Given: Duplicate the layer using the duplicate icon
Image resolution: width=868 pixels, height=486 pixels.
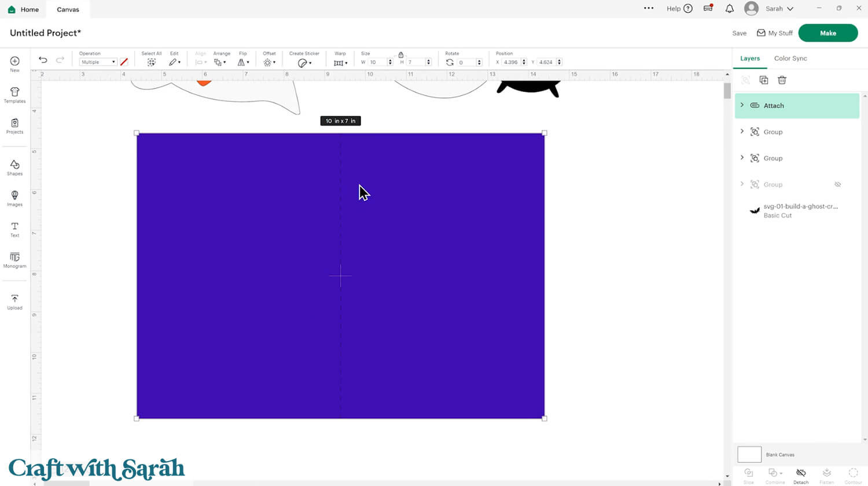Looking at the screenshot, I should click(764, 80).
